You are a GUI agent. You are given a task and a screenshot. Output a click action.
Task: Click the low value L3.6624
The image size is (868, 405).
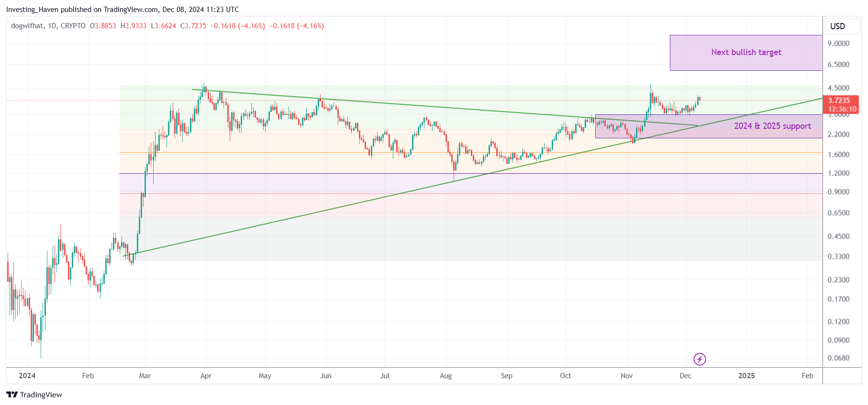(x=163, y=26)
